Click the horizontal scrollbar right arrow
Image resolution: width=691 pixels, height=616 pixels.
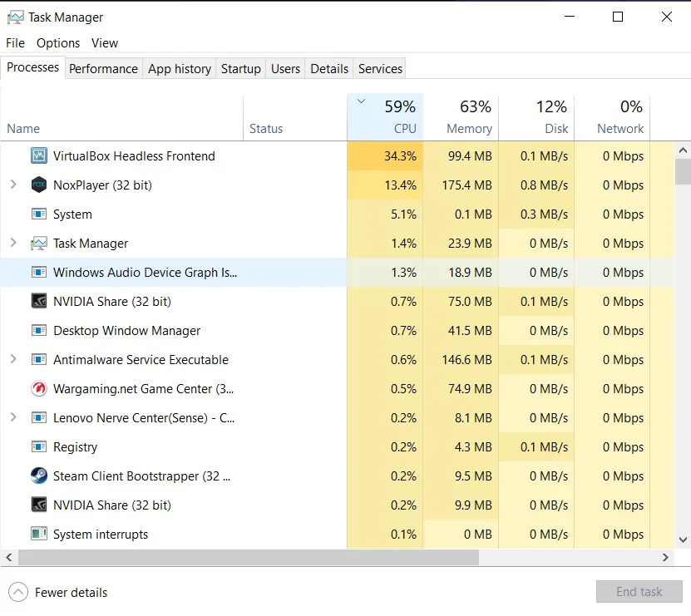coord(665,558)
